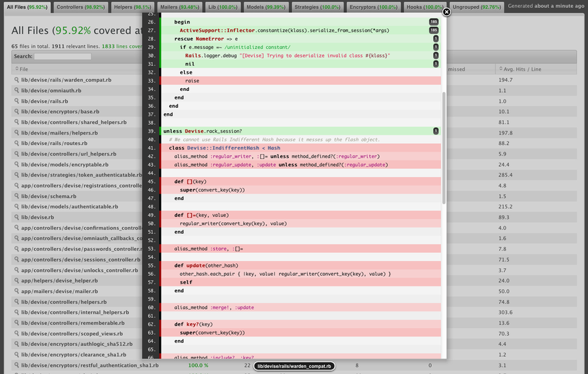Switch to the Controllers tab
The height and width of the screenshot is (374, 588).
tap(80, 7)
